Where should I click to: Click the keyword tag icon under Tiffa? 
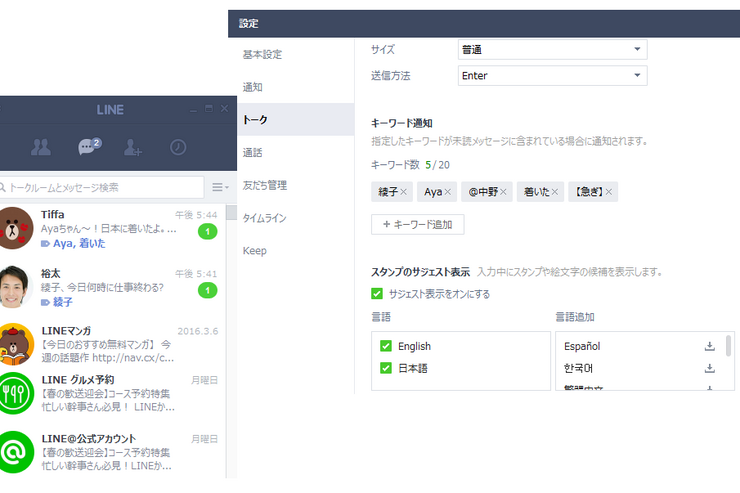[45, 244]
